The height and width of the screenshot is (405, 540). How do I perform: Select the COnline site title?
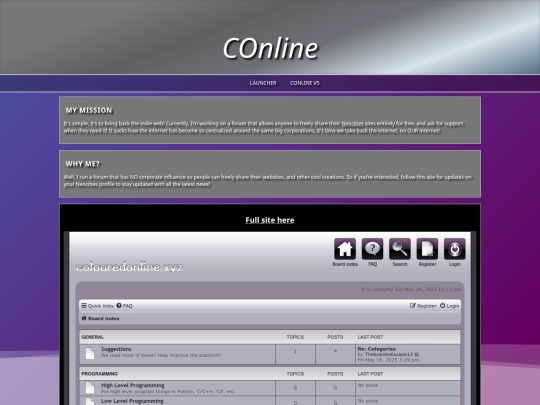270,48
